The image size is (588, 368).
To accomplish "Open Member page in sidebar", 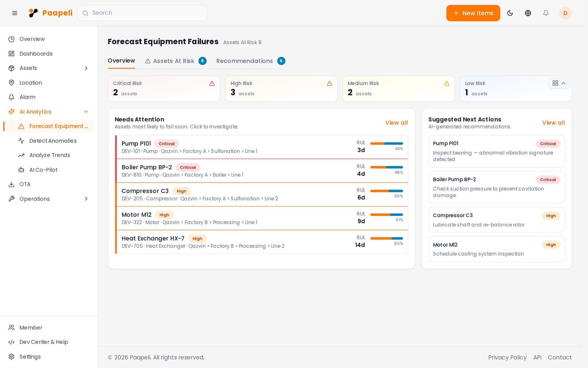I will (49, 328).
